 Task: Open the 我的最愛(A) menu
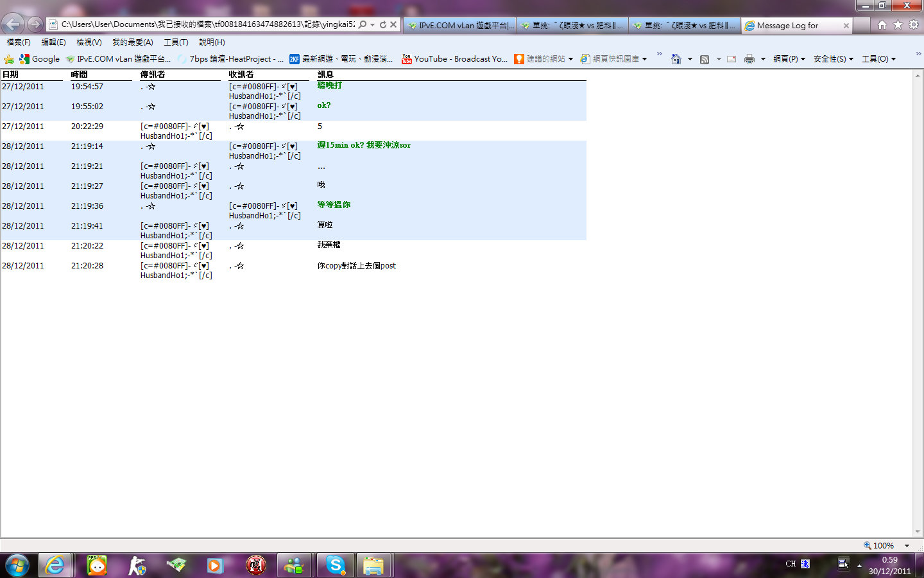tap(132, 42)
